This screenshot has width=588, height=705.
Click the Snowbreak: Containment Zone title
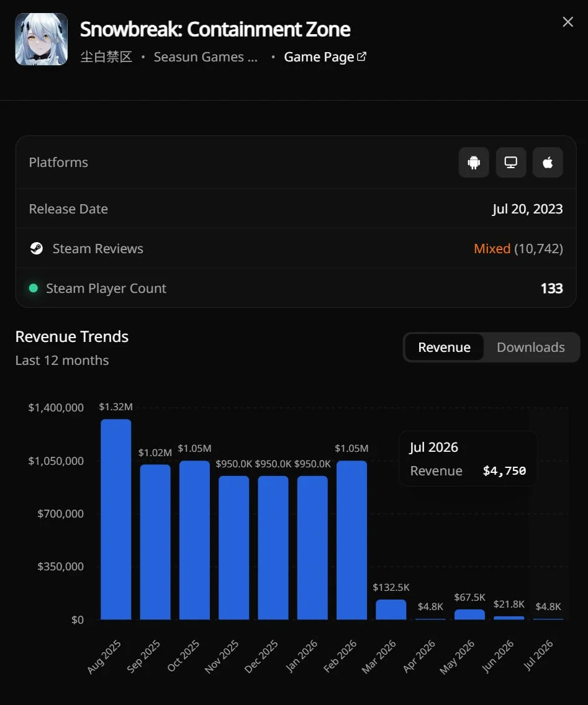pos(215,30)
